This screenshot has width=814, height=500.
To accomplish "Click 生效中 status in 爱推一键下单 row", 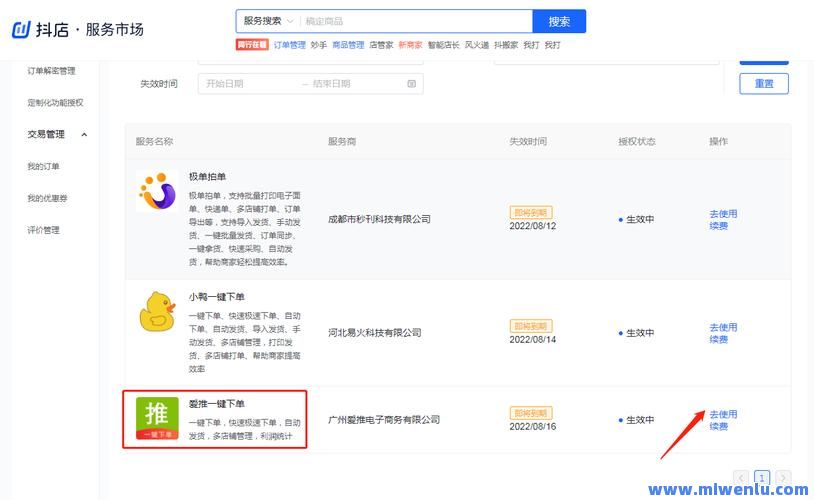I will click(x=636, y=420).
